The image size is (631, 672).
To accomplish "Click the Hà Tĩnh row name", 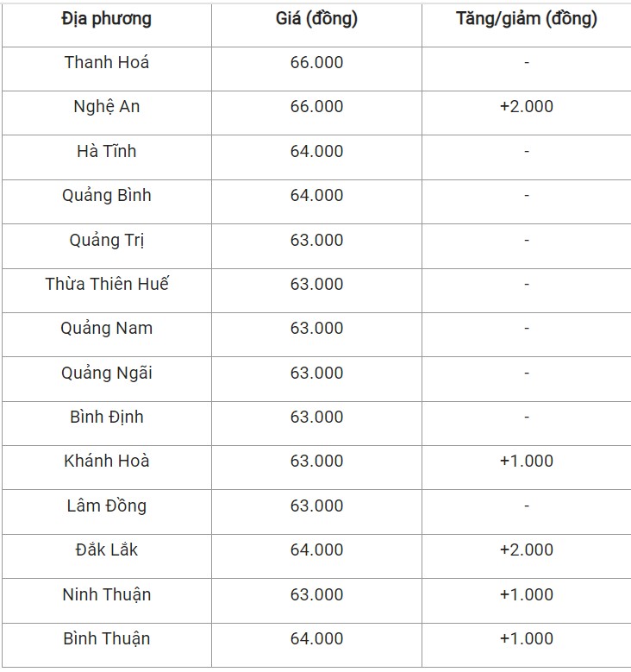I will point(106,151).
